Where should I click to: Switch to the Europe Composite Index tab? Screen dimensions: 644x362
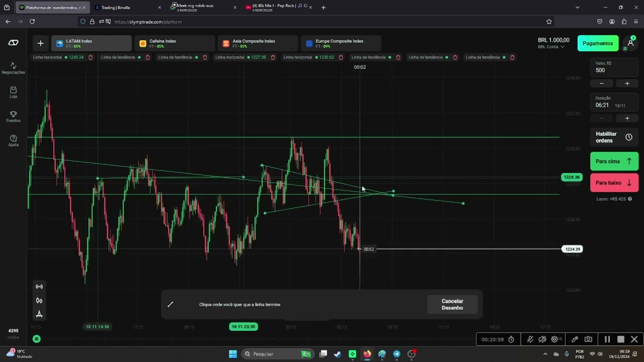pos(341,43)
